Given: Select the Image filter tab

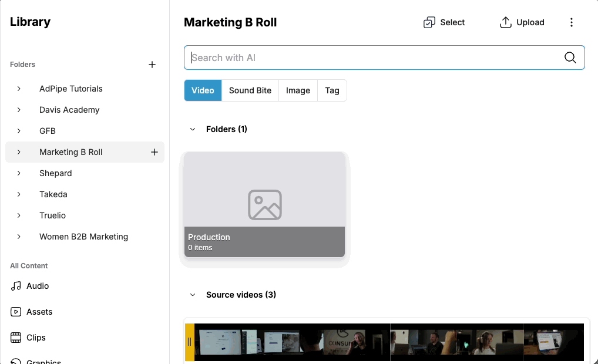Looking at the screenshot, I should (298, 90).
